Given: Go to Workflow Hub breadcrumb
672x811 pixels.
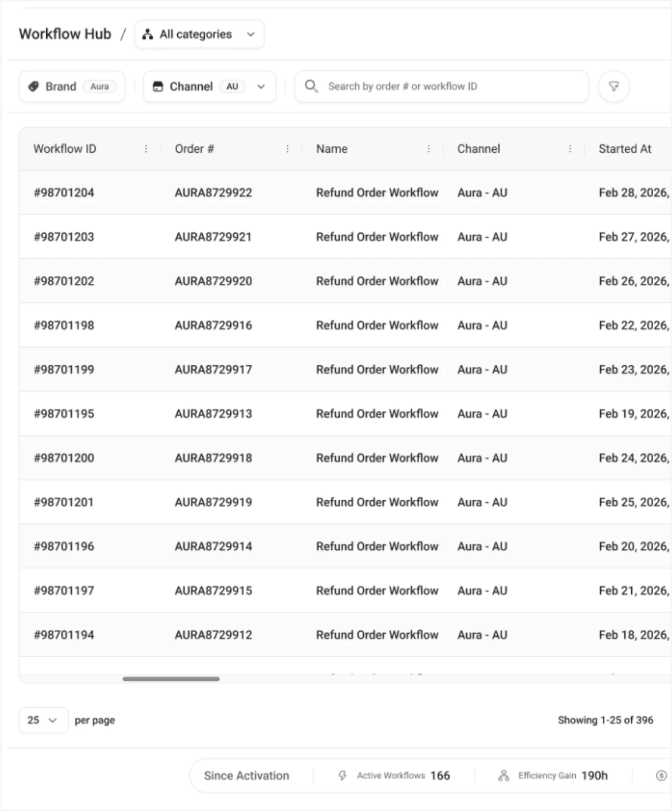Looking at the screenshot, I should (x=65, y=34).
